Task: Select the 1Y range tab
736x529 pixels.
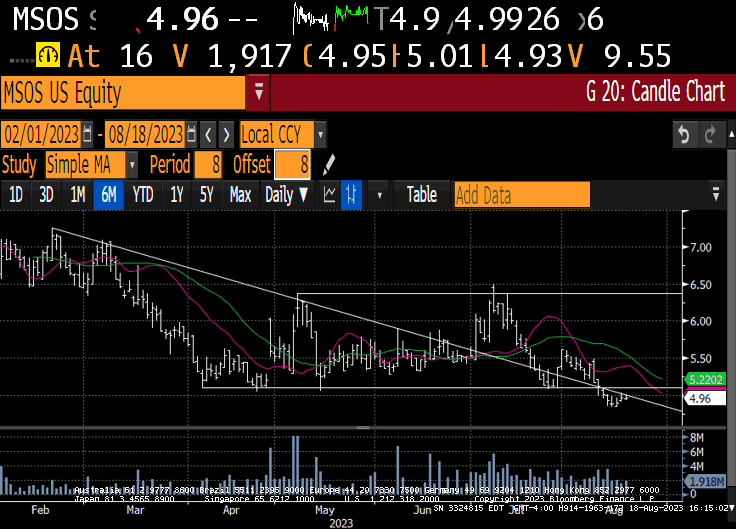Action: [176, 194]
